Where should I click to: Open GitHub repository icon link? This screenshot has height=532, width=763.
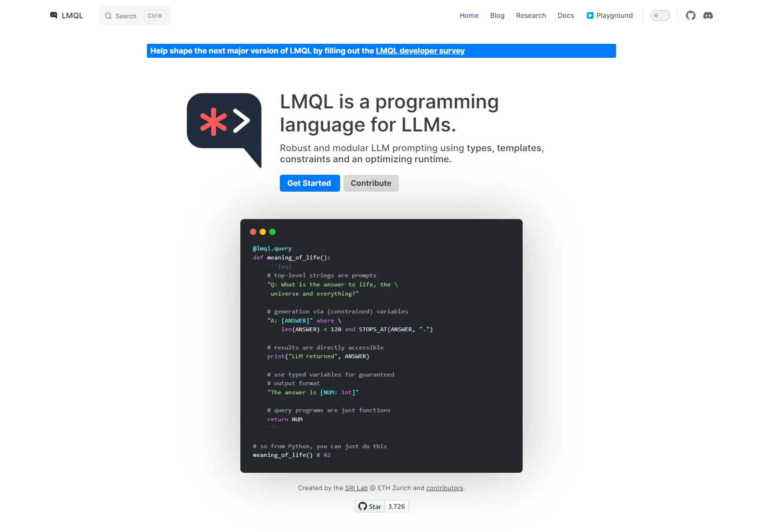pyautogui.click(x=691, y=15)
